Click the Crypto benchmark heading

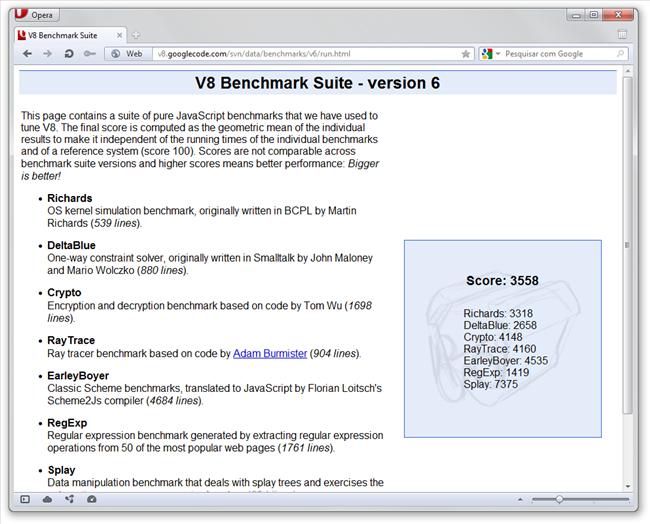(x=64, y=293)
